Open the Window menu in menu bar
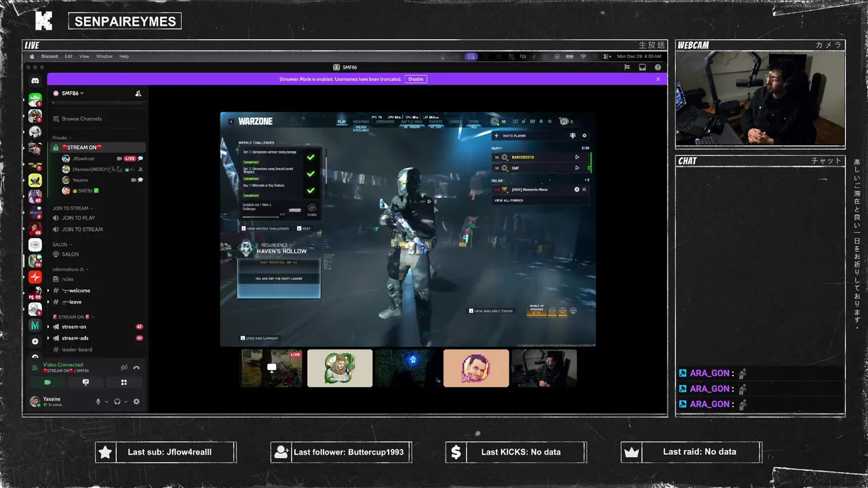Image resolution: width=868 pixels, height=488 pixels. coord(104,56)
